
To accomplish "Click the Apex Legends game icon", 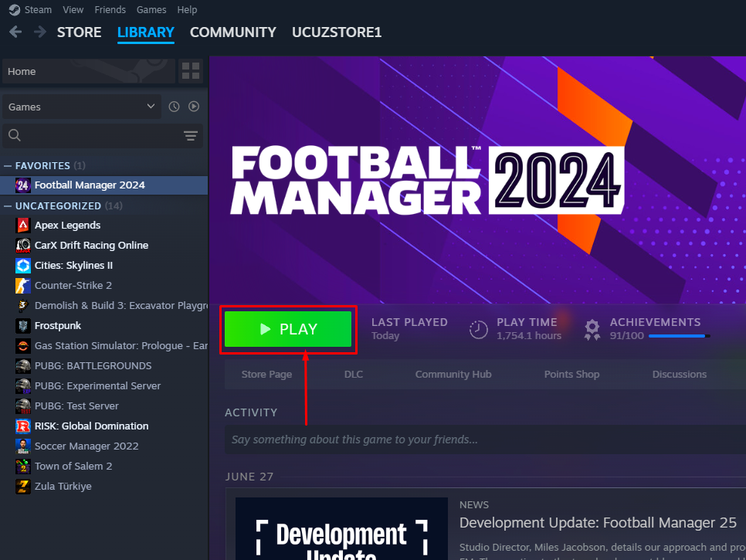I will click(23, 225).
